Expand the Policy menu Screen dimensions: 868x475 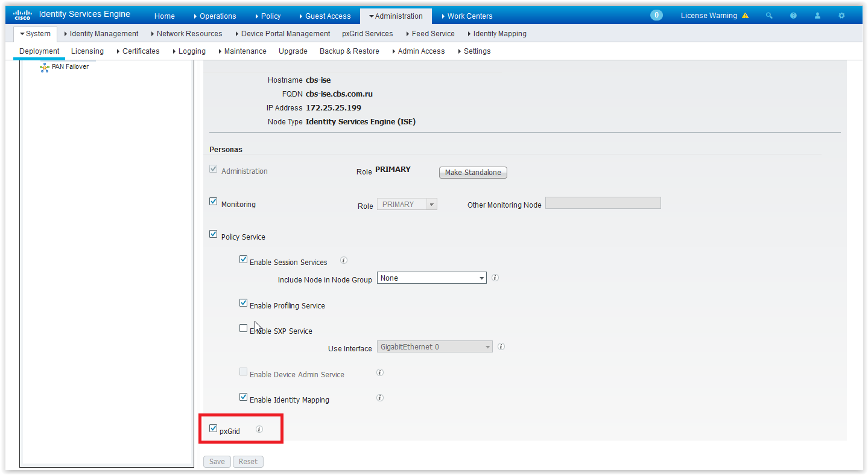(x=267, y=16)
